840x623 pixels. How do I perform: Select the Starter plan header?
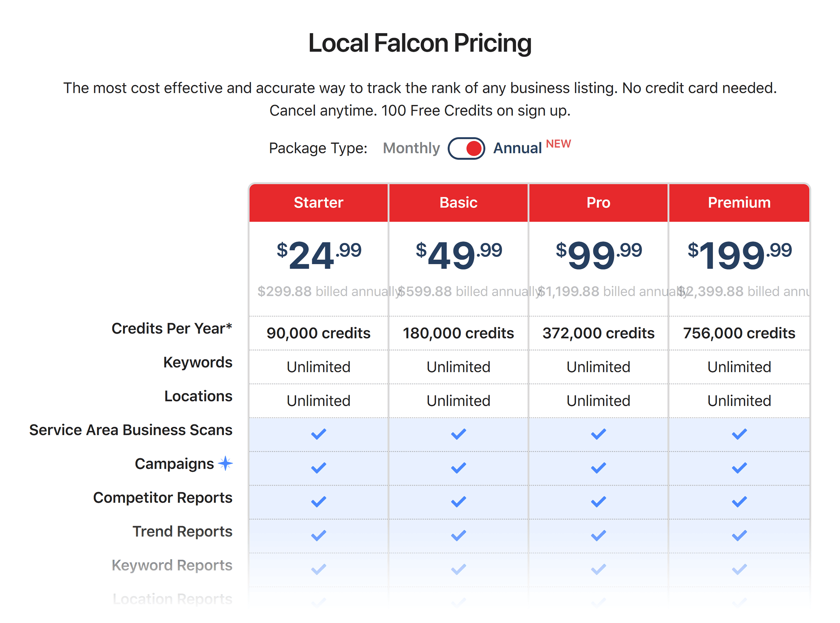[319, 202]
